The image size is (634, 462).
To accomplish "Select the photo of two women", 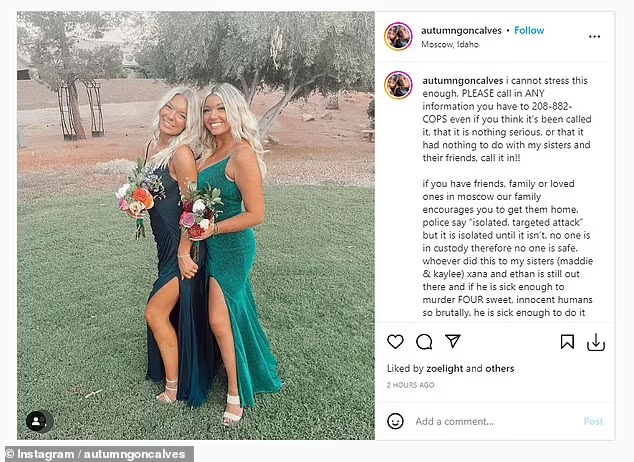I will click(x=196, y=226).
